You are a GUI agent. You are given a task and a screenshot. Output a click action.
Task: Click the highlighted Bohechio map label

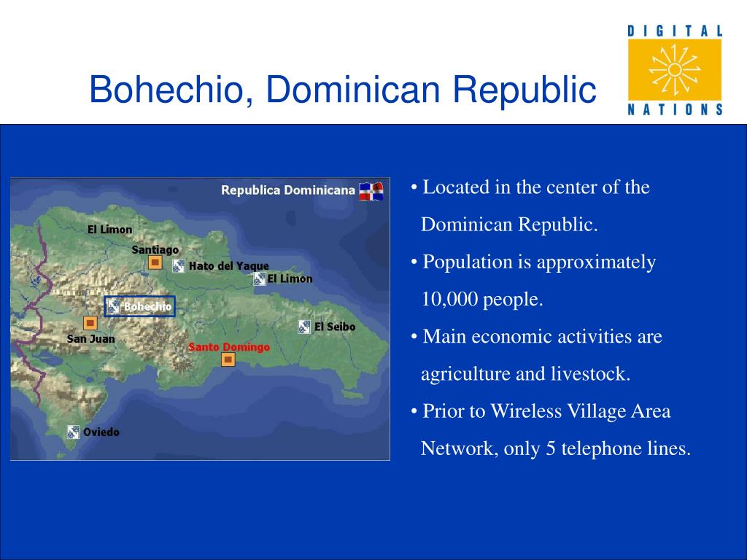[147, 306]
